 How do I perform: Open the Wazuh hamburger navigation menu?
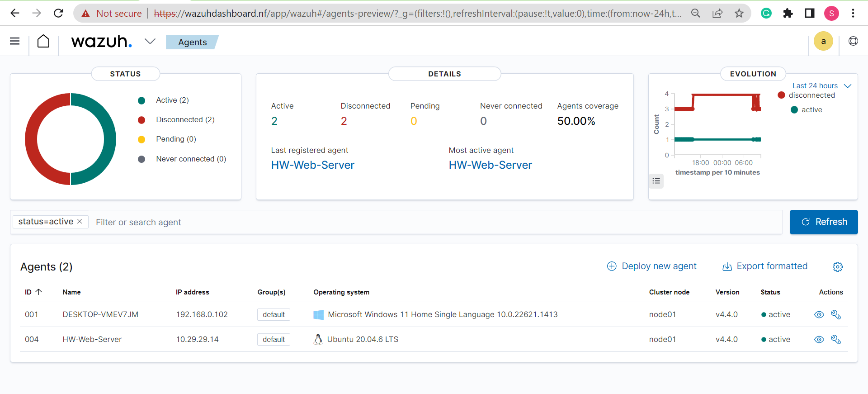pyautogui.click(x=15, y=41)
